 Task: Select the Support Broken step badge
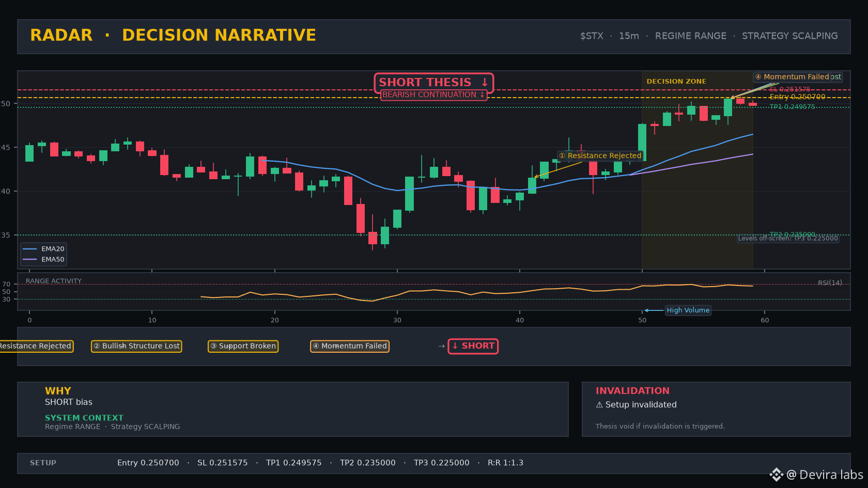tap(243, 346)
